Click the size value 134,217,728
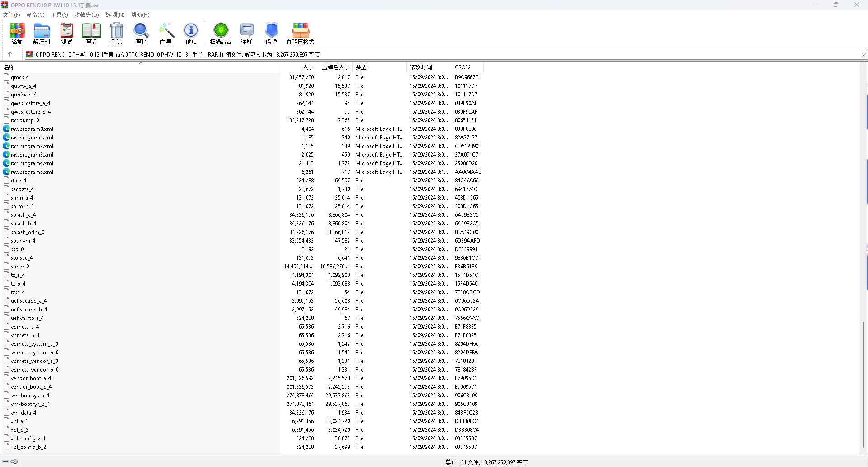Screen dimensions: 868x467 300,120
